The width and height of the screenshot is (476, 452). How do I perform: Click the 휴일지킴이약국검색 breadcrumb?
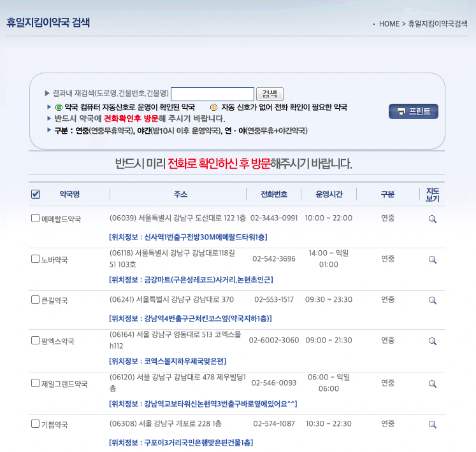pyautogui.click(x=438, y=24)
